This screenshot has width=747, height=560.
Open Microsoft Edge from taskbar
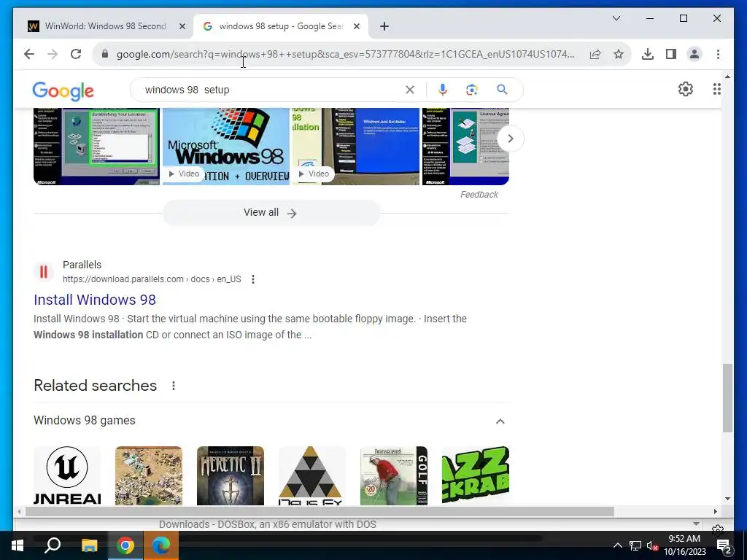point(161,545)
